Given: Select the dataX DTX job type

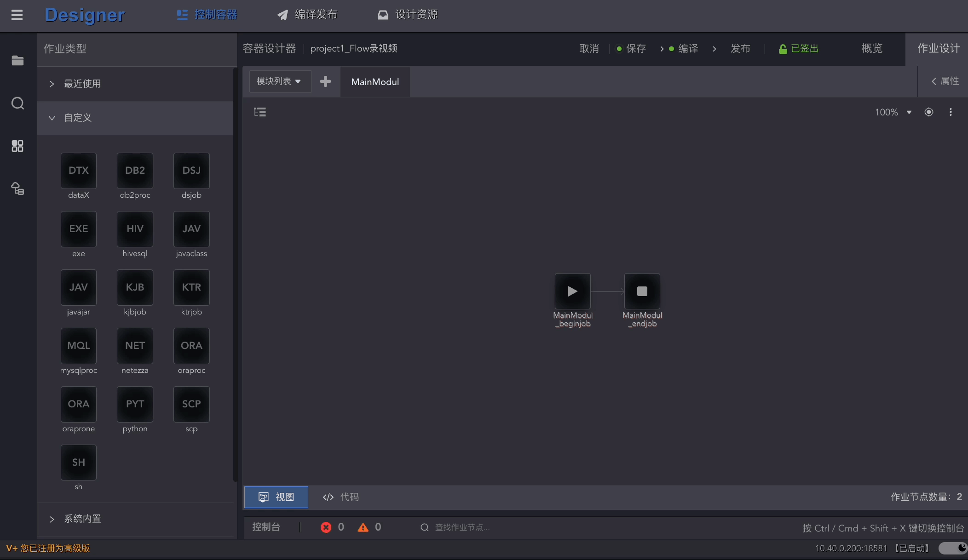Looking at the screenshot, I should (x=79, y=171).
